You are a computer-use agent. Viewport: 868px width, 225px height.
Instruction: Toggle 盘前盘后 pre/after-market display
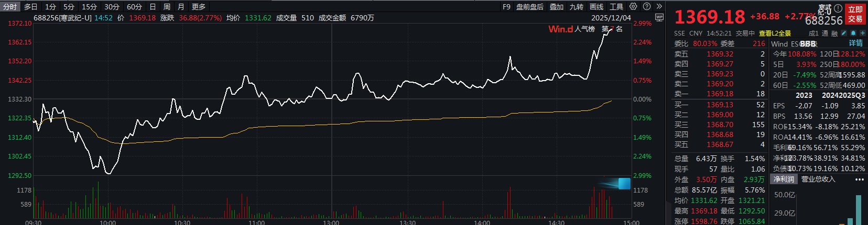coord(529,7)
